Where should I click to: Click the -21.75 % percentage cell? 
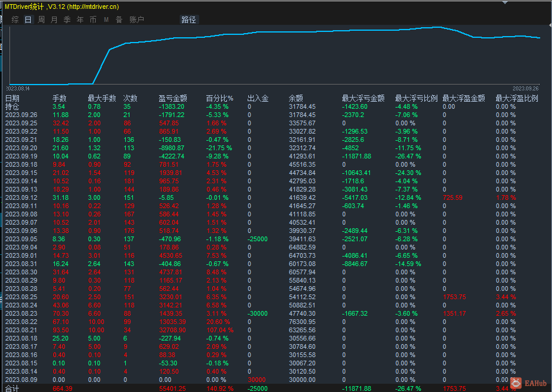(x=219, y=148)
